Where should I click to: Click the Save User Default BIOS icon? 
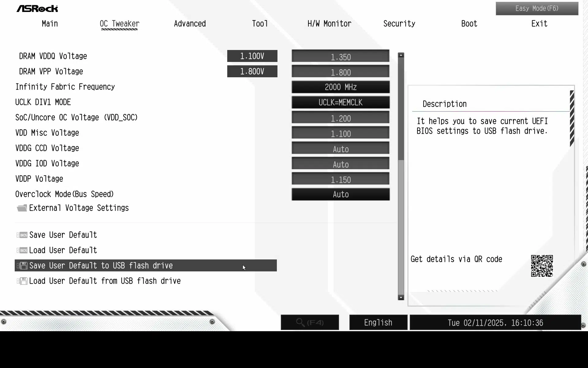[22, 235]
